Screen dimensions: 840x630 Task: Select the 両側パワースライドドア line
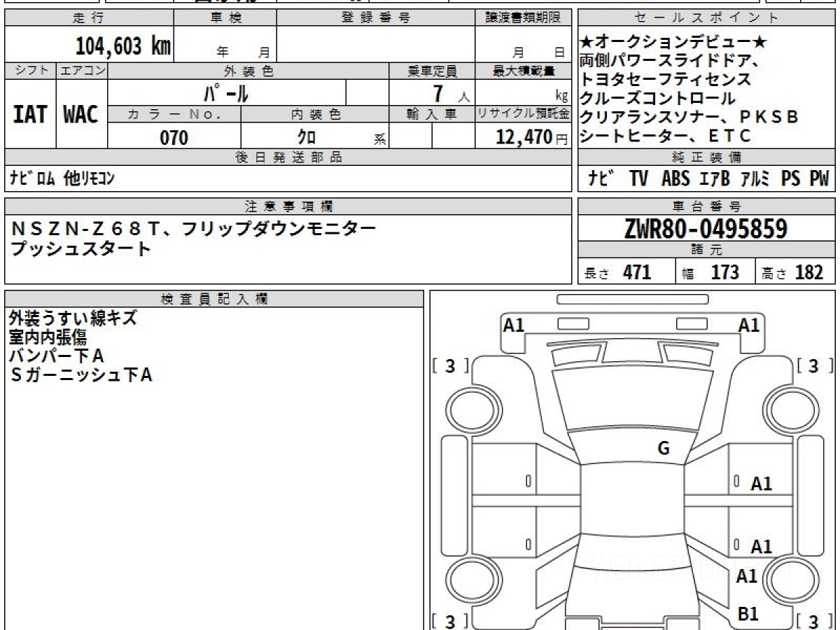tap(671, 61)
